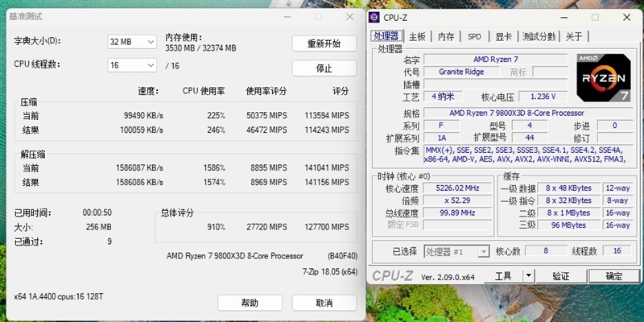Close the CPU-Z window
The width and height of the screenshot is (644, 322).
(x=627, y=17)
